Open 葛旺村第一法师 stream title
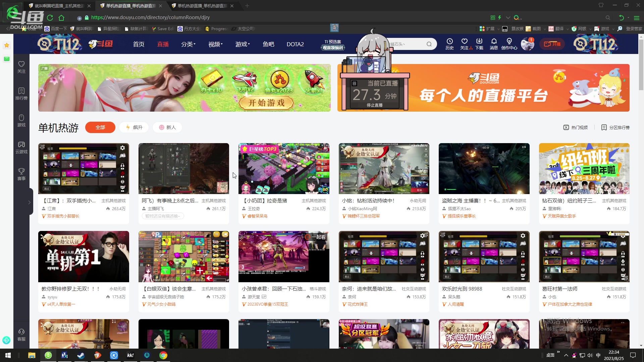The width and height of the screenshot is (644, 362). (x=560, y=289)
